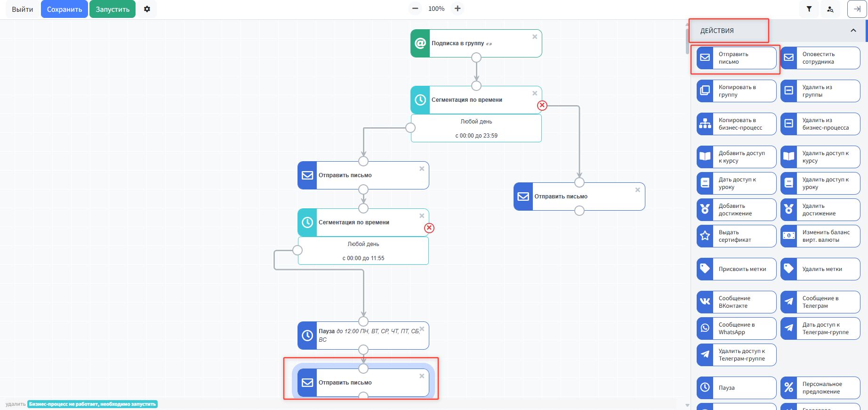
Task: Click red X output of top Сегментация node
Action: (542, 105)
